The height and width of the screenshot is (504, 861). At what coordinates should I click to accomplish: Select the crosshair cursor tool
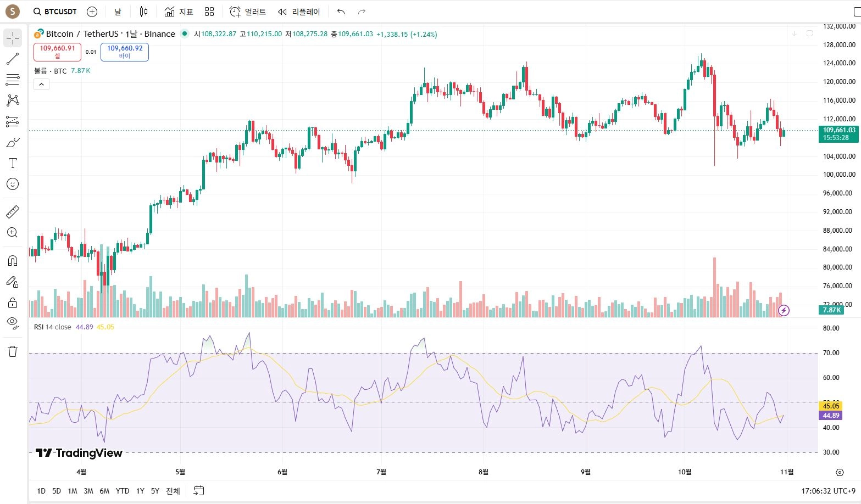(13, 38)
